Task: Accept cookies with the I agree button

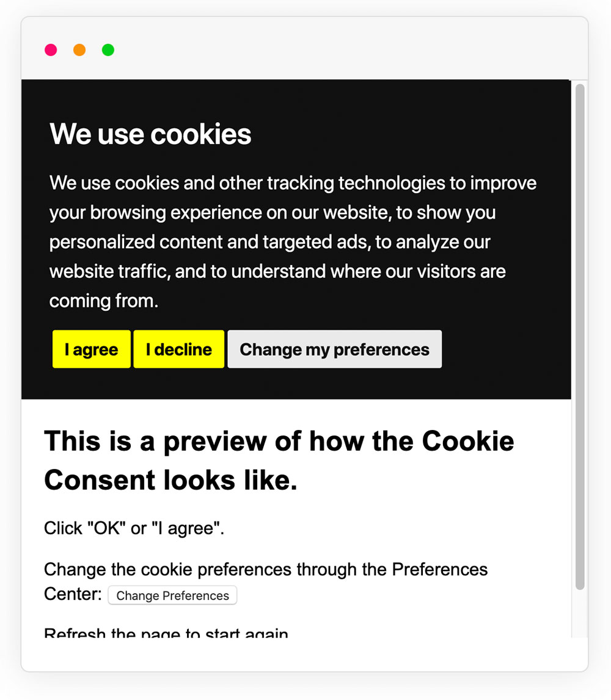Action: click(x=92, y=349)
